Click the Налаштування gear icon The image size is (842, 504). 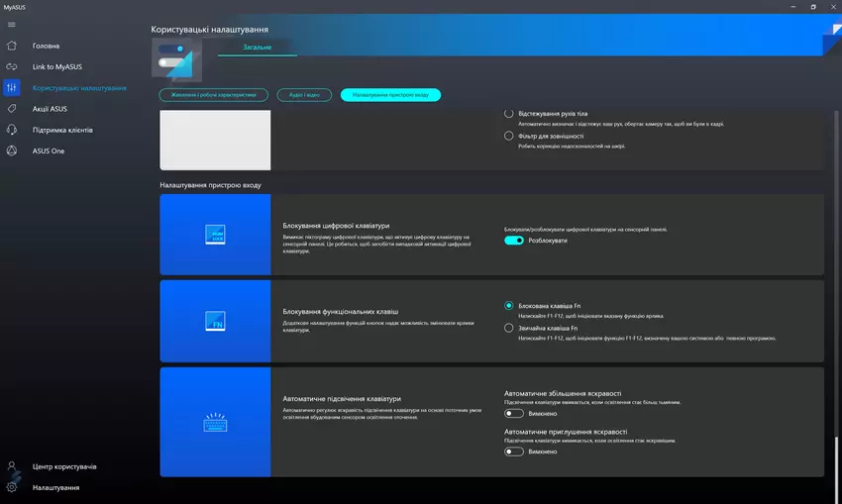tap(12, 487)
